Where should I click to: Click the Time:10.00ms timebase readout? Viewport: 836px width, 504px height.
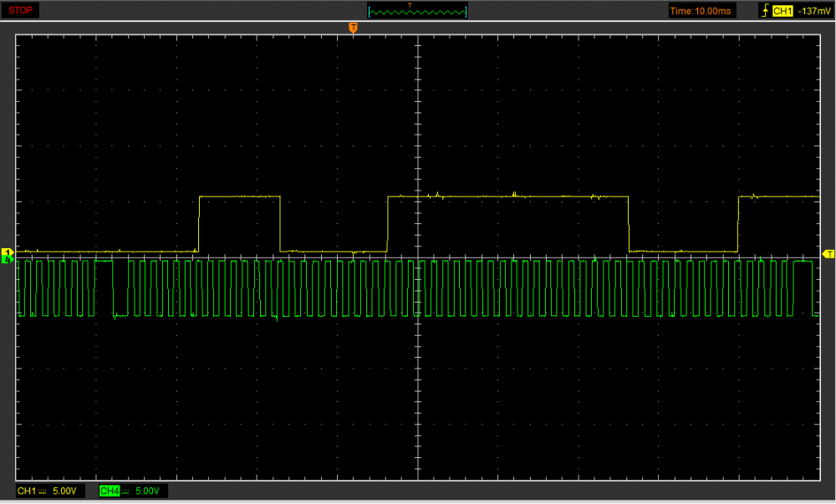701,11
